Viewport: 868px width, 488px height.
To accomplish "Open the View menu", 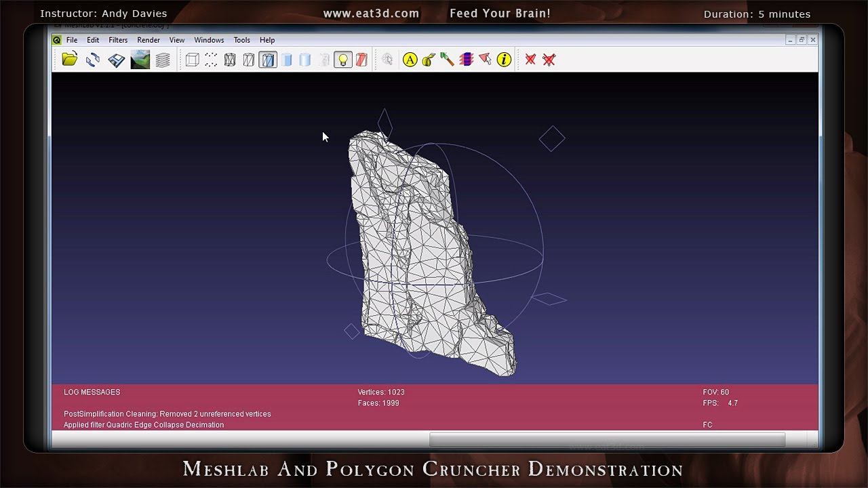I will coord(177,40).
